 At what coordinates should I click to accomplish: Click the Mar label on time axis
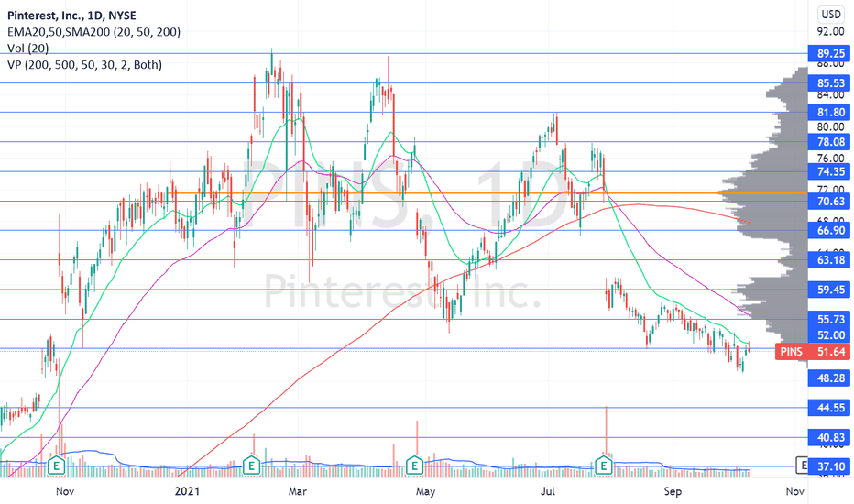(298, 491)
